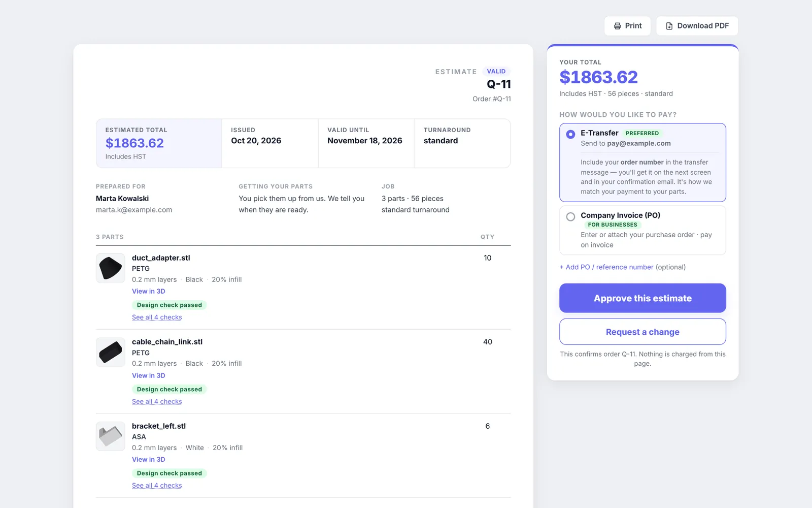The image size is (812, 508).
Task: Click the $1863.62 amount under Your Total
Action: (598, 77)
